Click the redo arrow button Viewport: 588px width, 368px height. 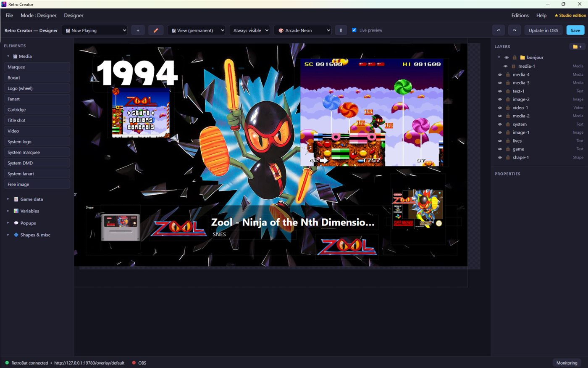pyautogui.click(x=514, y=30)
